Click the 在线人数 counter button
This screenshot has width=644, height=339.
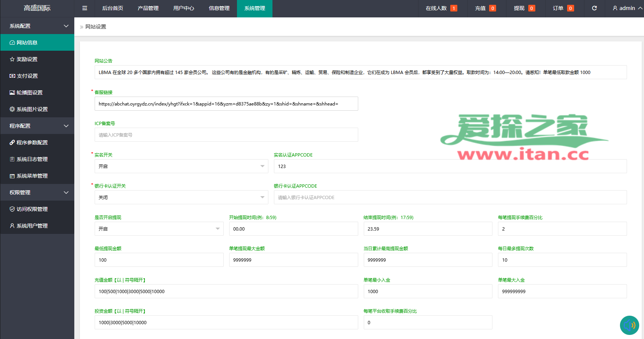click(441, 8)
